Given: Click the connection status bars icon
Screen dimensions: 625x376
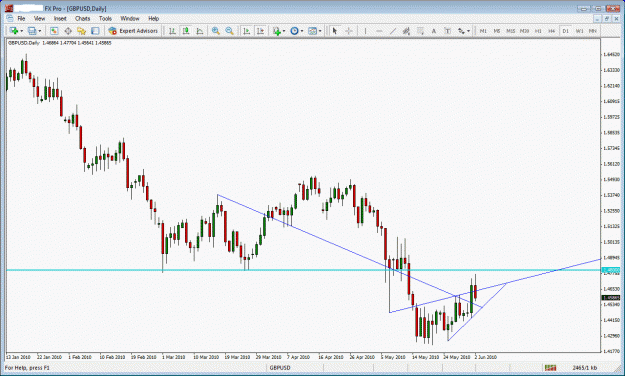Looking at the screenshot, I should [550, 368].
